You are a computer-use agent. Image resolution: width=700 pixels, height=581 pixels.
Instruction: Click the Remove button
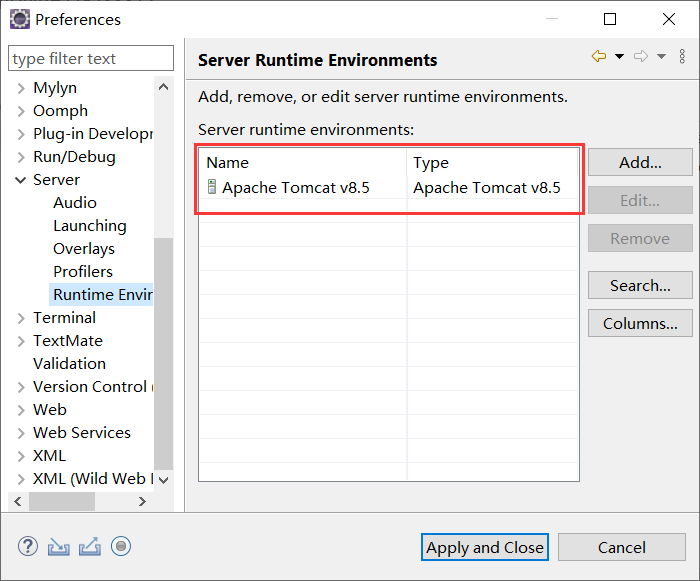(x=640, y=238)
